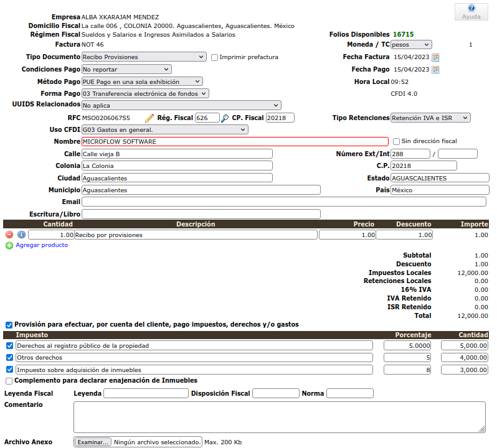The image size is (497, 448).
Task: Click the Cantidad field showing 3,000.00
Action: pos(465,370)
